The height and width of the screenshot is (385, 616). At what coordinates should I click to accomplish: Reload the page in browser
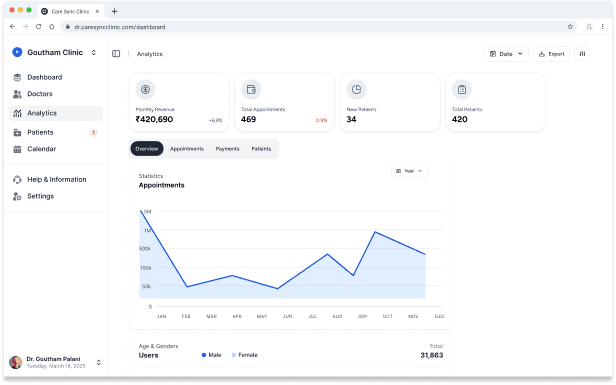38,27
